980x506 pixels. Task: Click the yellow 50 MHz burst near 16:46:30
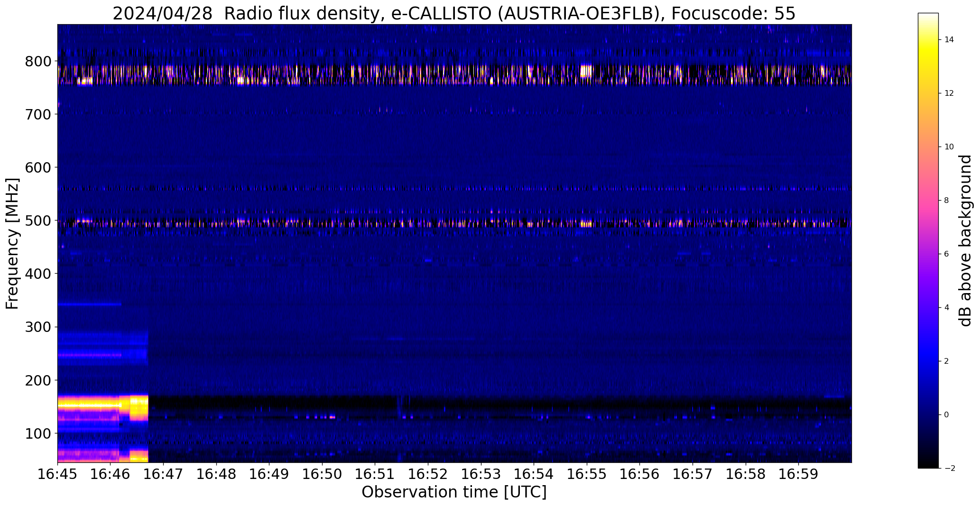pyautogui.click(x=139, y=456)
